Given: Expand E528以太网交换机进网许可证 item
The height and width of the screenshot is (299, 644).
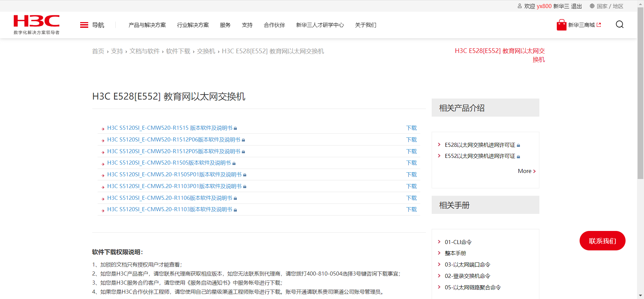Looking at the screenshot, I should (480, 145).
